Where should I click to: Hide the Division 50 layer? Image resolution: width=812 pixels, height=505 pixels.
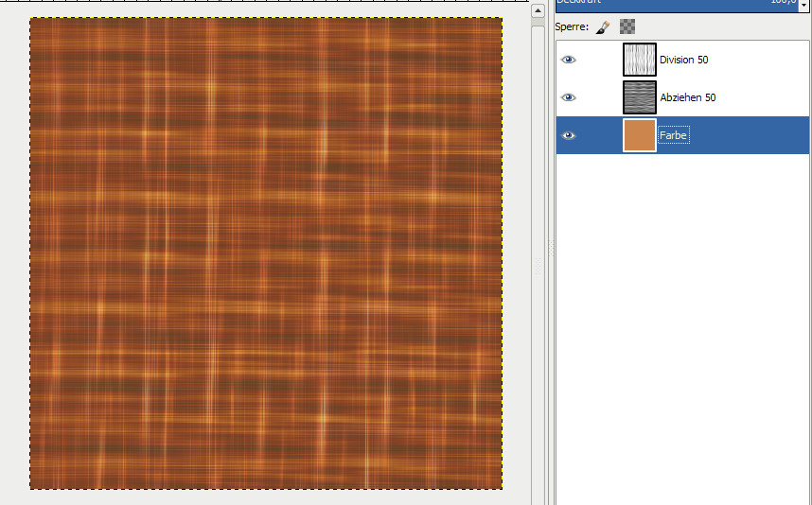coord(568,60)
